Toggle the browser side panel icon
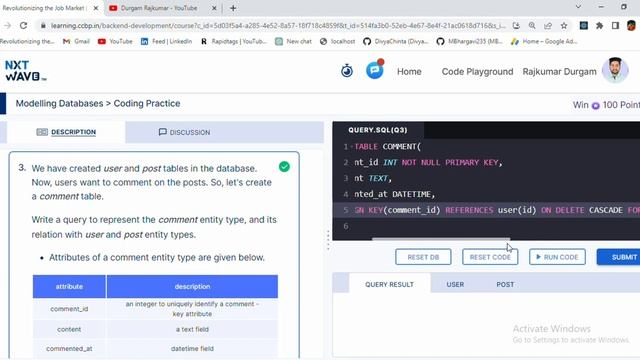This screenshot has height=360, width=640. [615, 25]
